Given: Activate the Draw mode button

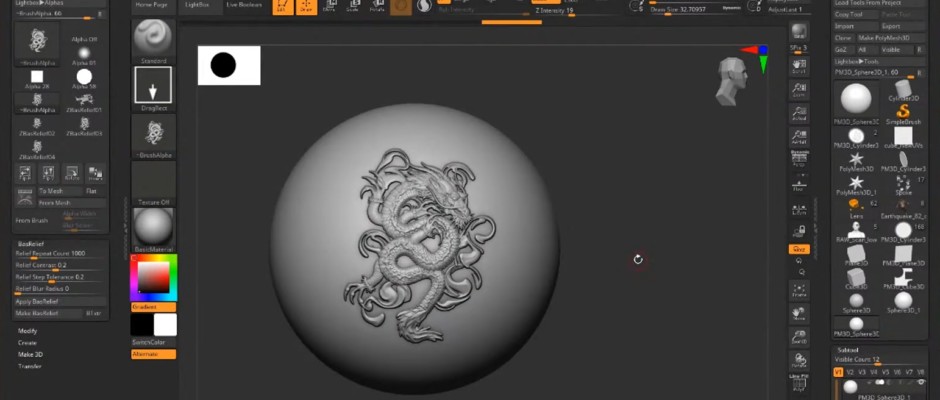Looking at the screenshot, I should tap(305, 7).
